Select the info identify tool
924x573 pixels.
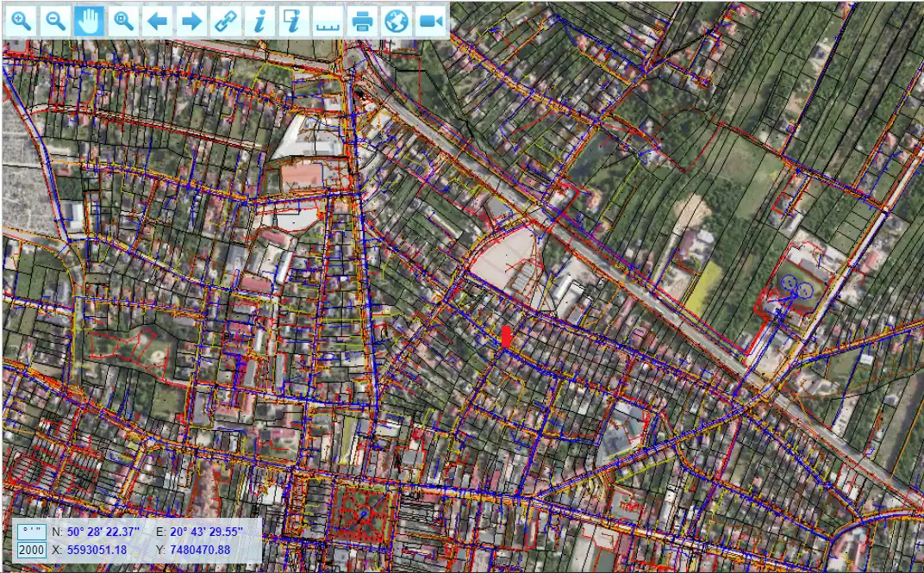click(x=259, y=22)
